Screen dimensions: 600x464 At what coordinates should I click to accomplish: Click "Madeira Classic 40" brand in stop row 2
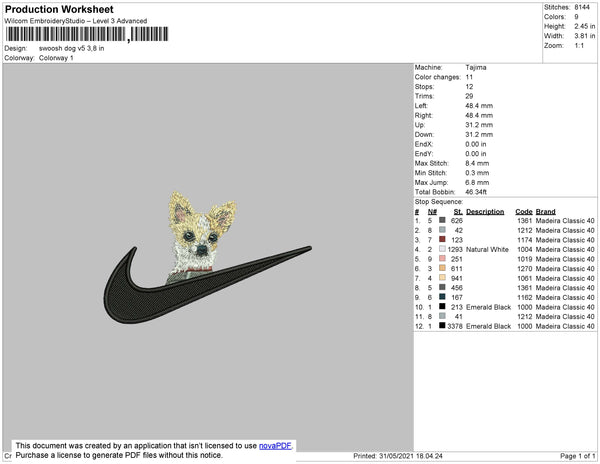coord(565,230)
